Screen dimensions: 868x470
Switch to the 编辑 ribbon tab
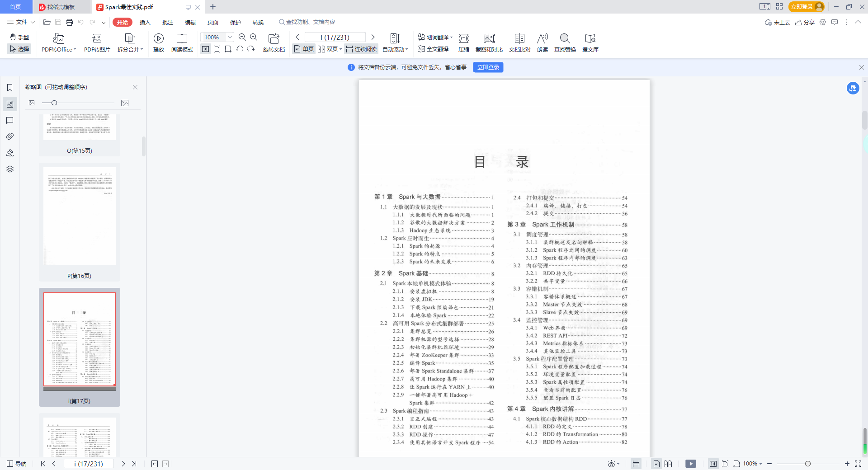point(190,22)
